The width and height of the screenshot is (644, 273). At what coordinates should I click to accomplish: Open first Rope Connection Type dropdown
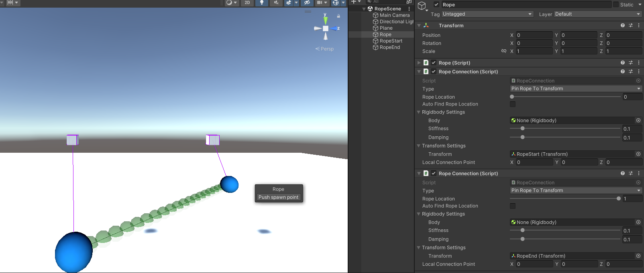click(576, 89)
